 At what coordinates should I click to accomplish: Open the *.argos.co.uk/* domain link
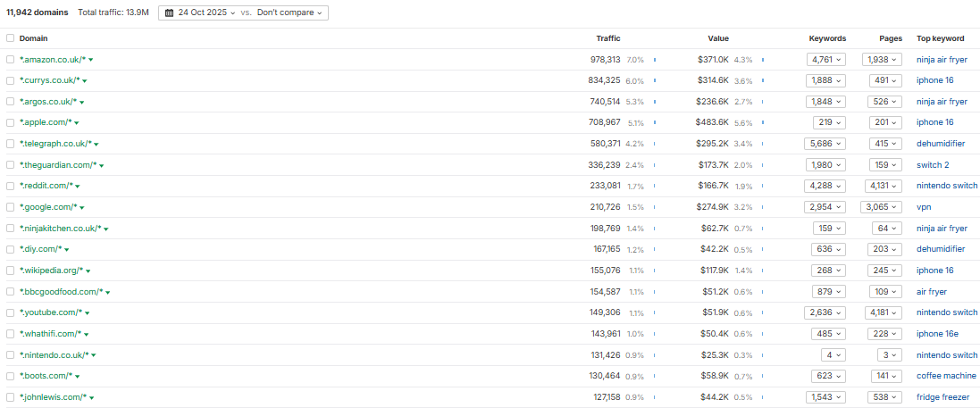point(47,102)
